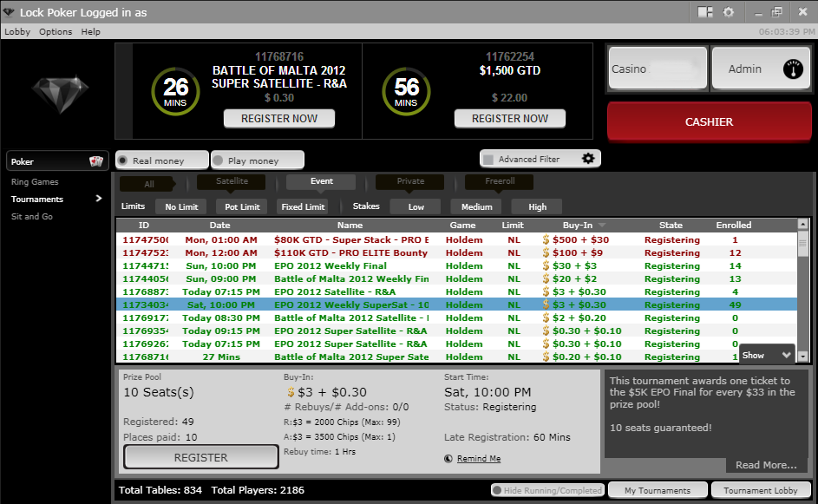Toggle the Pot Limit filter
The image size is (818, 504).
[x=242, y=206]
